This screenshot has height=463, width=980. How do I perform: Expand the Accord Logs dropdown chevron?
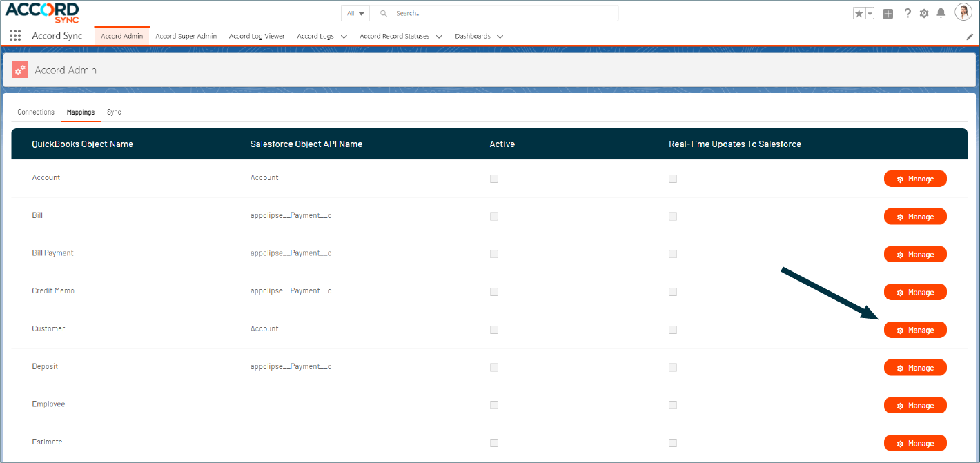pos(344,37)
